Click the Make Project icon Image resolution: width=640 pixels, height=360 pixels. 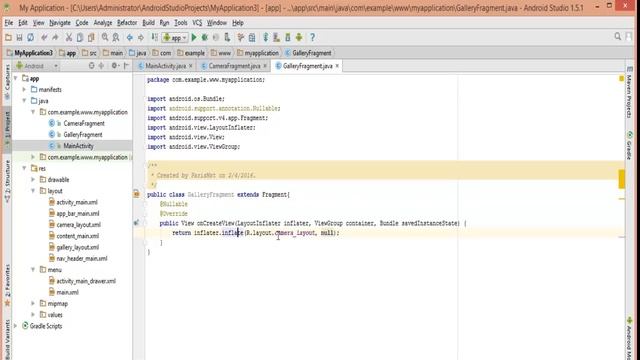(155, 38)
